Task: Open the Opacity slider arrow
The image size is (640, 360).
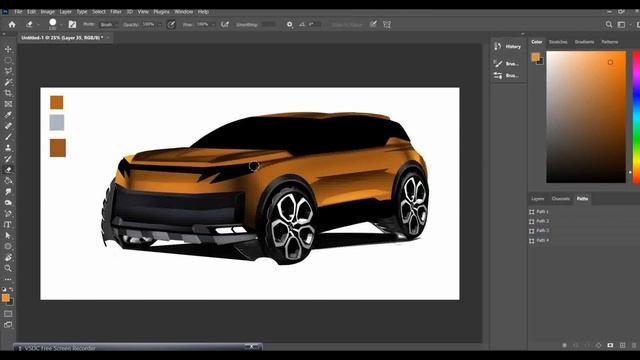Action: point(159,24)
